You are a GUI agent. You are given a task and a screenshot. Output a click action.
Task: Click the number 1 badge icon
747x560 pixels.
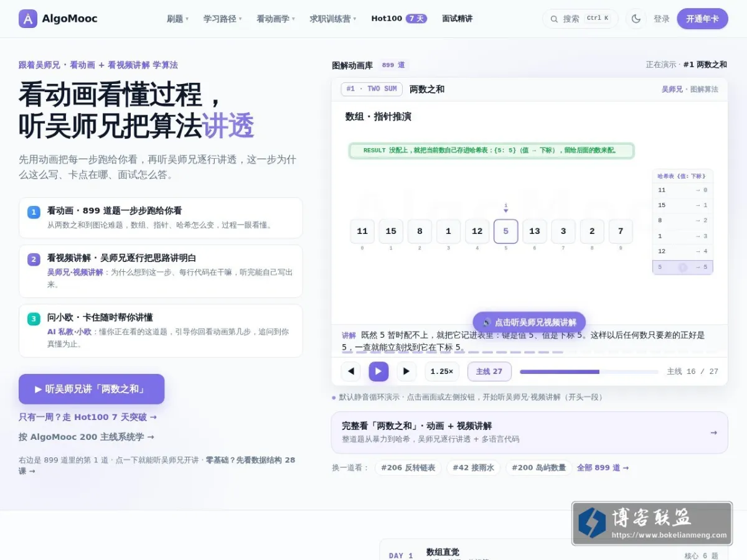34,212
